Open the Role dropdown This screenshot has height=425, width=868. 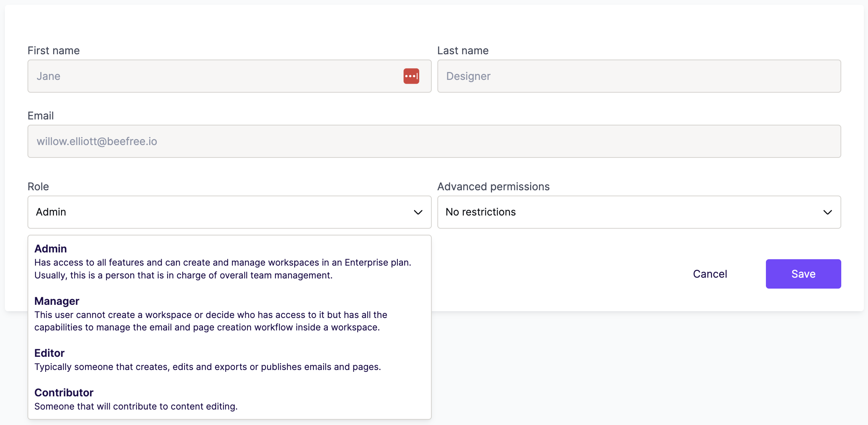pos(229,212)
